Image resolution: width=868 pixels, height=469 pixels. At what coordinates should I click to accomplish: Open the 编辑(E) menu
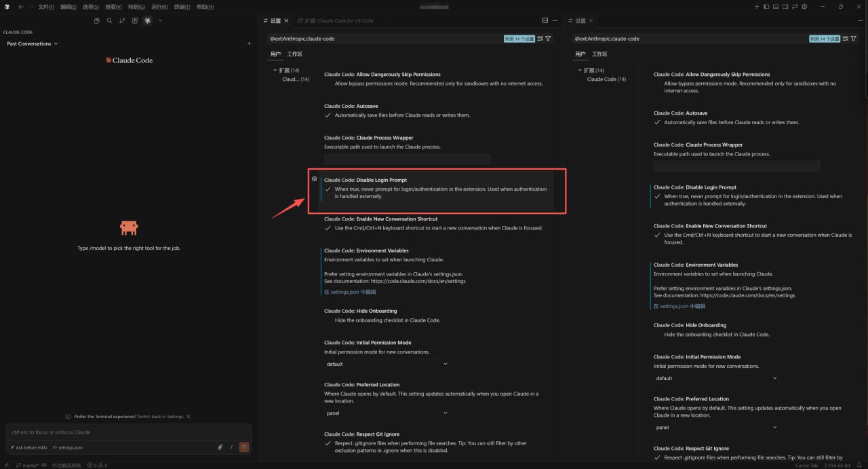[68, 7]
